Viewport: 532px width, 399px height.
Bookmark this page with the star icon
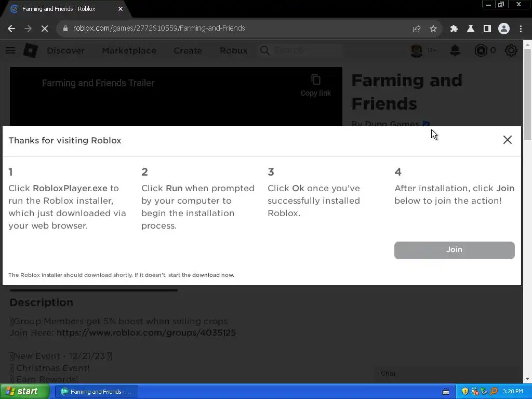433,29
